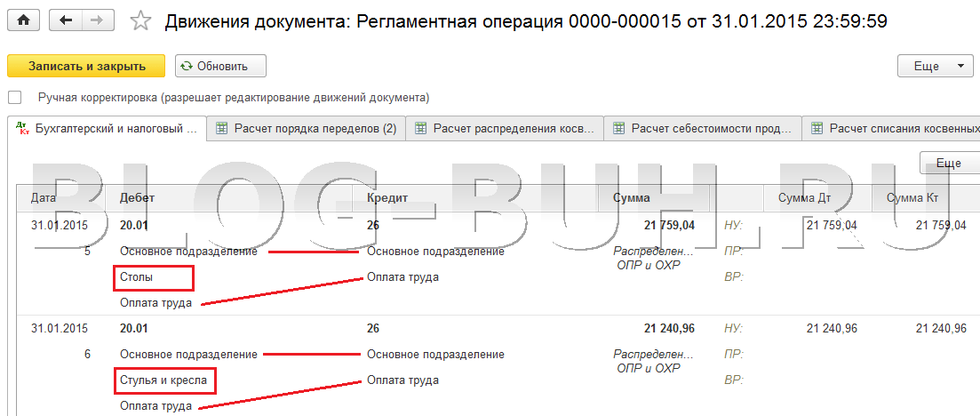Viewport: 980px width, 416px height.
Task: Enable the Ручная корректировка checkbox
Action: click(15, 98)
